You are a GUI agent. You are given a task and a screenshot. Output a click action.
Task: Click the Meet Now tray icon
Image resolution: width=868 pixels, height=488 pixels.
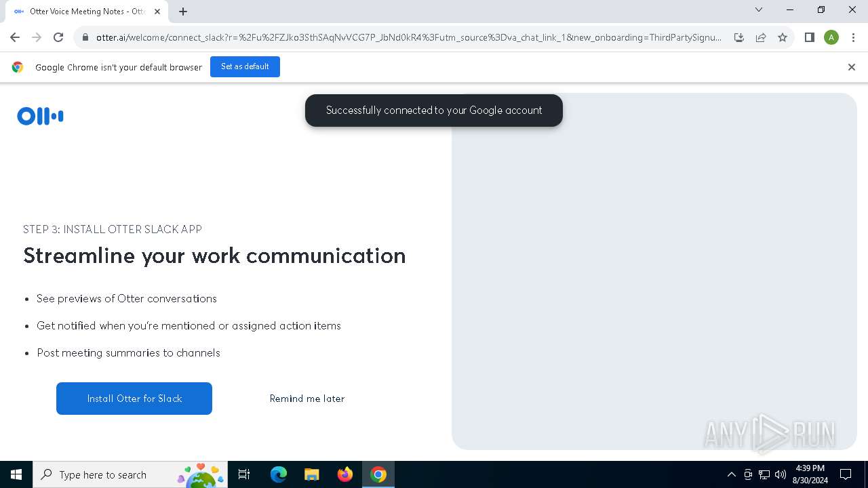[x=748, y=474]
